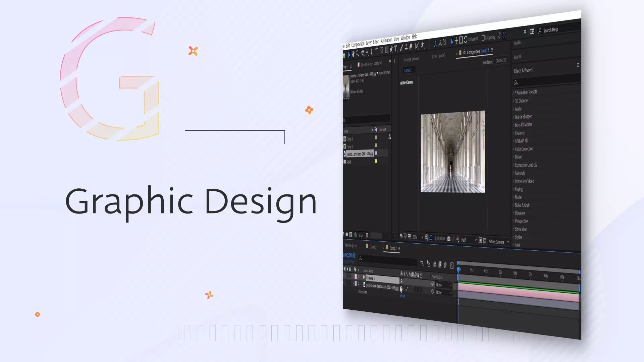The height and width of the screenshot is (362, 644).
Task: Open the Animation menu
Action: point(387,40)
